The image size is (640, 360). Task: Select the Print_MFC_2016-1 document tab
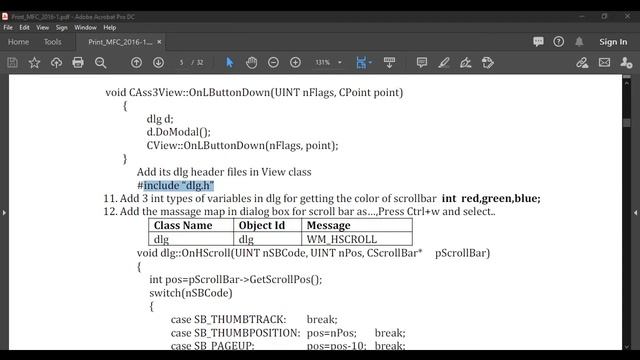[120, 42]
